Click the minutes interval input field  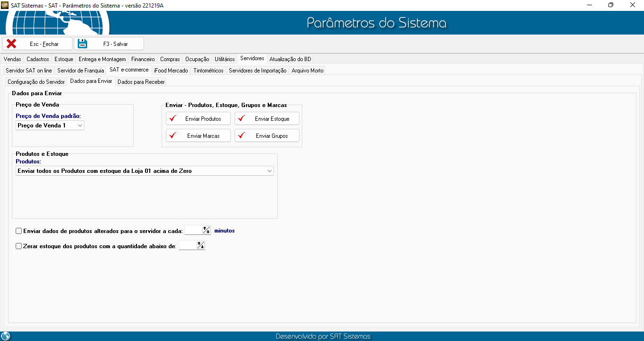pos(193,231)
